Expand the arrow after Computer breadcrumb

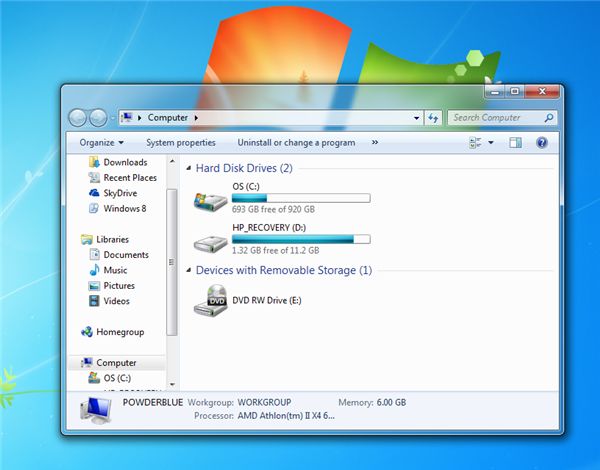point(196,118)
